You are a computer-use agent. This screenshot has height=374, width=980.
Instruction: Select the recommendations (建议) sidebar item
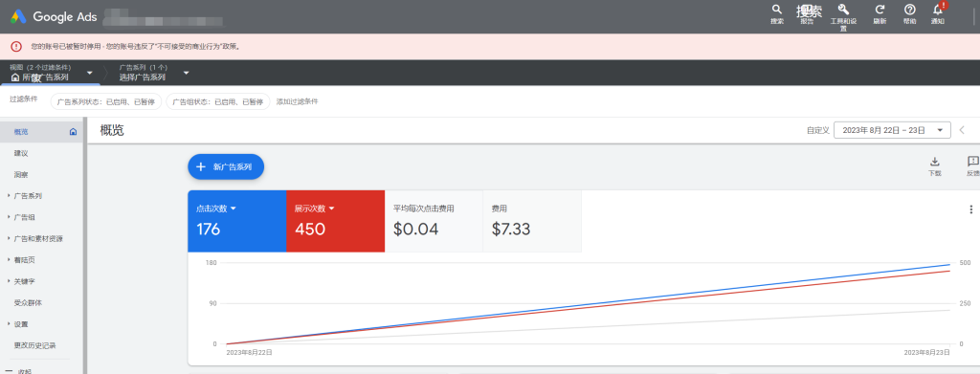pos(21,153)
